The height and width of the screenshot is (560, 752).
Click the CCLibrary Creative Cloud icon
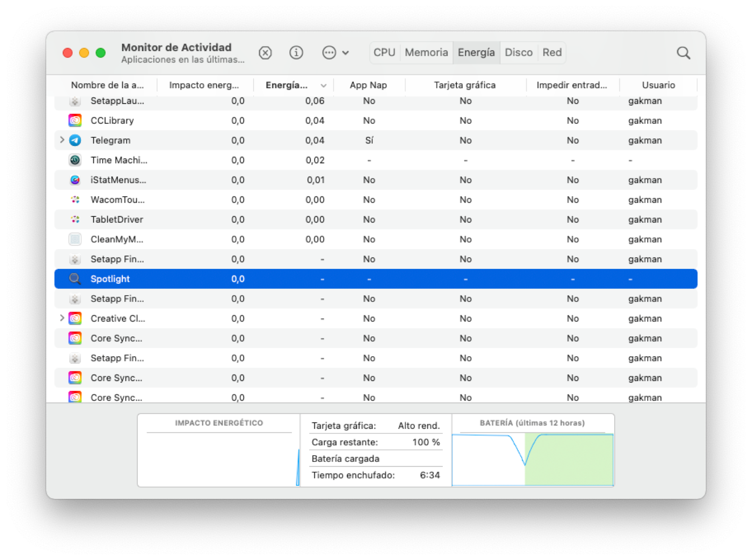coord(75,120)
